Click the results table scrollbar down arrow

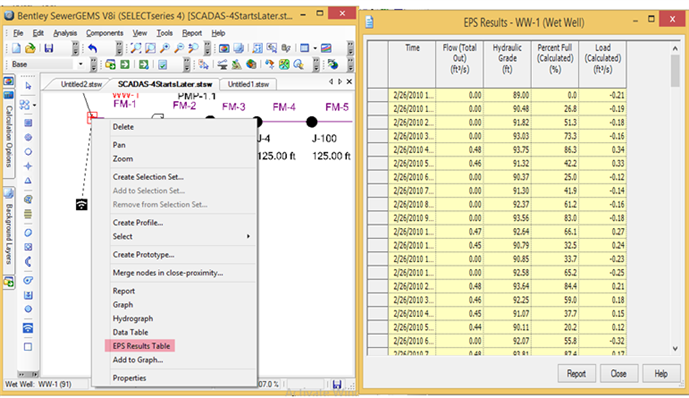tap(675, 348)
